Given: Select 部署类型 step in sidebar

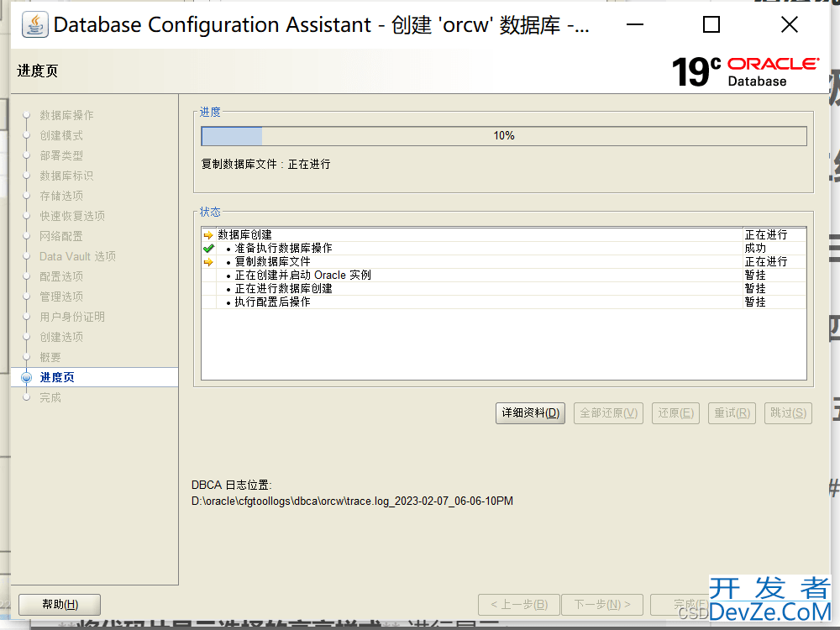Looking at the screenshot, I should point(61,156).
